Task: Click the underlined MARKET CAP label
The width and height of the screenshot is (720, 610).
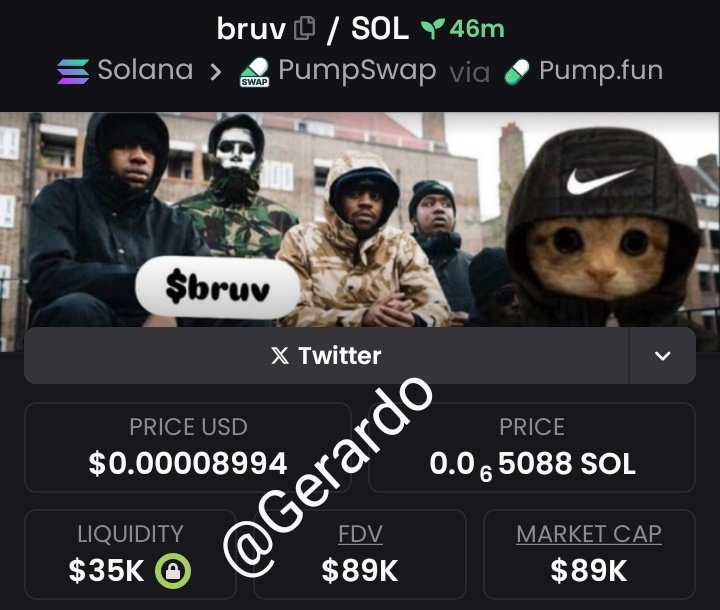Action: pos(589,534)
